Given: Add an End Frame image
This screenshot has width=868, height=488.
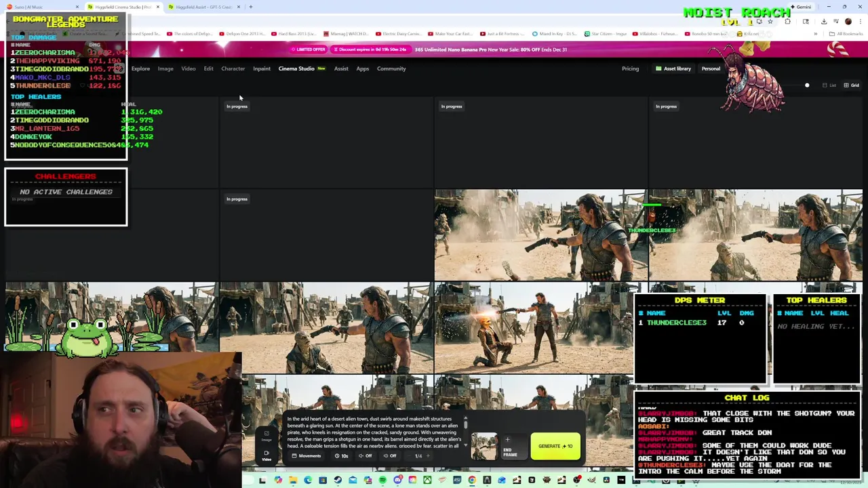Looking at the screenshot, I should tap(515, 446).
